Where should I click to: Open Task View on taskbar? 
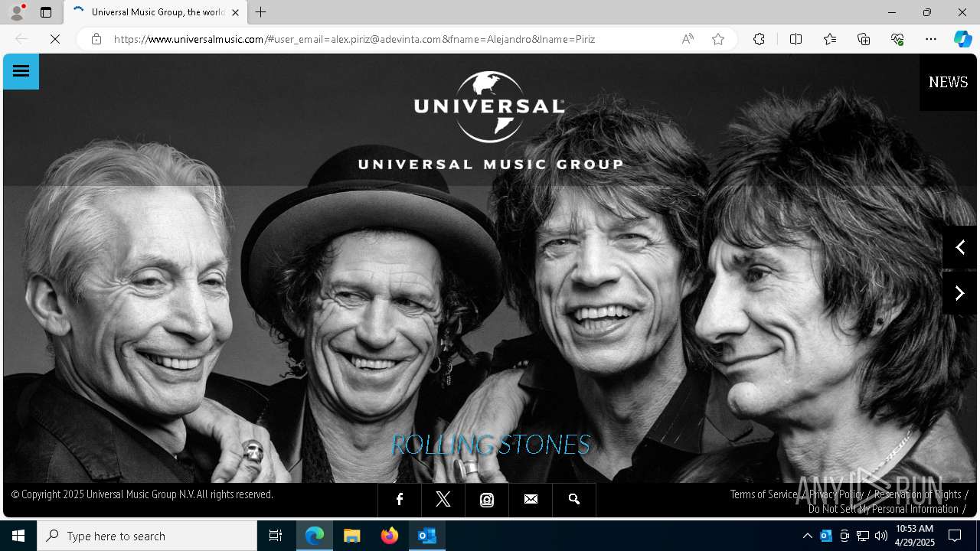point(276,536)
